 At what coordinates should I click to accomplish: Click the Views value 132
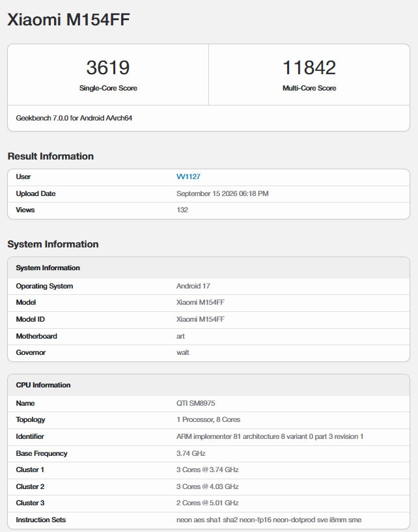pos(182,210)
